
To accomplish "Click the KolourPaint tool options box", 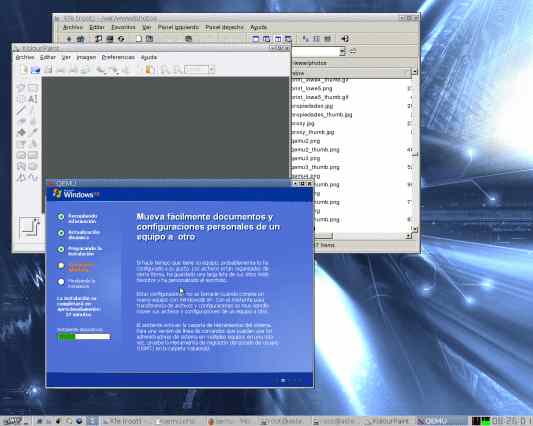I will click(30, 227).
